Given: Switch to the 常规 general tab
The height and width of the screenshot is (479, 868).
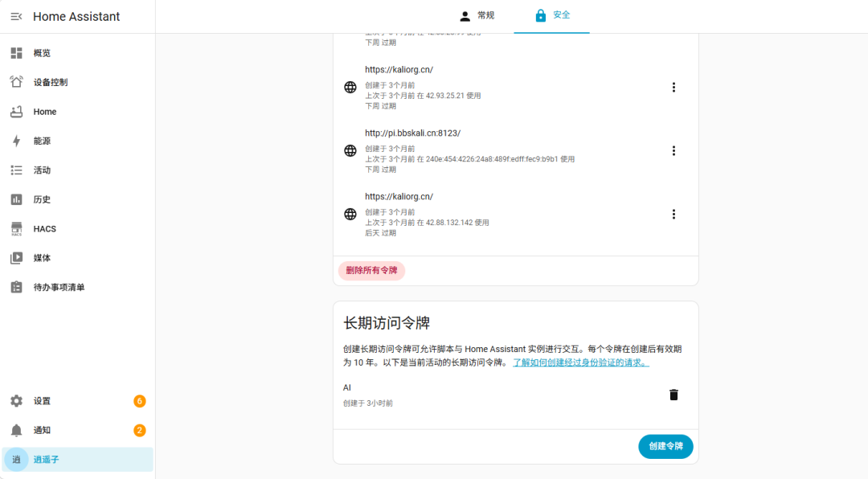Looking at the screenshot, I should [x=477, y=16].
